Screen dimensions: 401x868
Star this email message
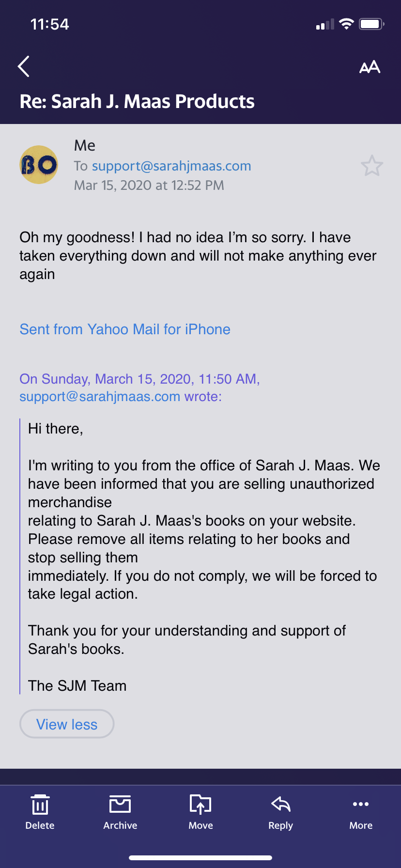click(x=372, y=166)
